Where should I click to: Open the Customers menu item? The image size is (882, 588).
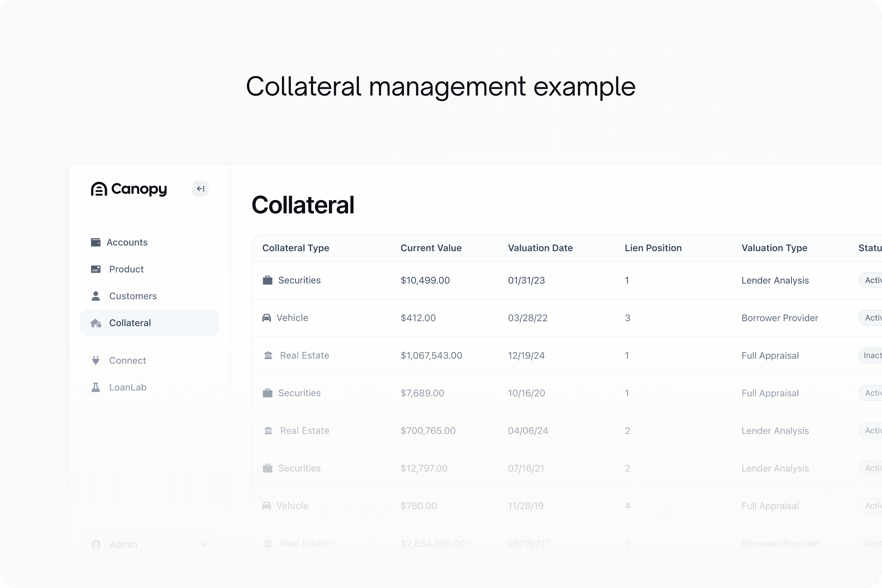(133, 296)
